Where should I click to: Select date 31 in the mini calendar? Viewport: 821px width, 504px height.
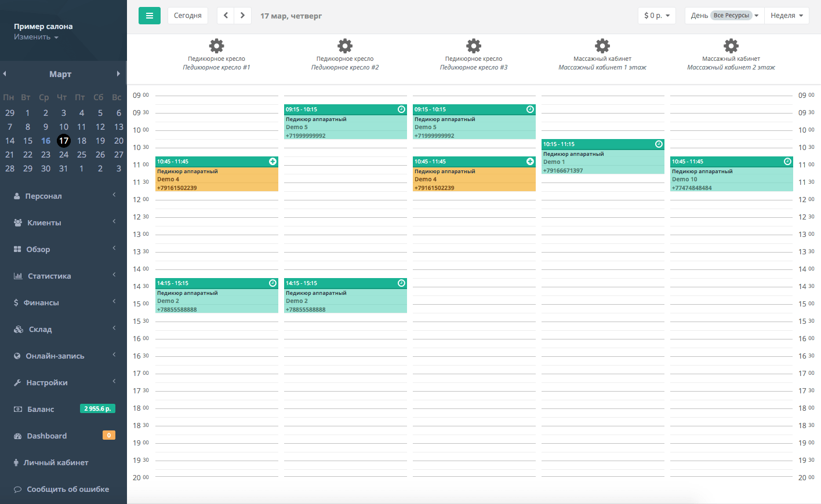tap(64, 169)
